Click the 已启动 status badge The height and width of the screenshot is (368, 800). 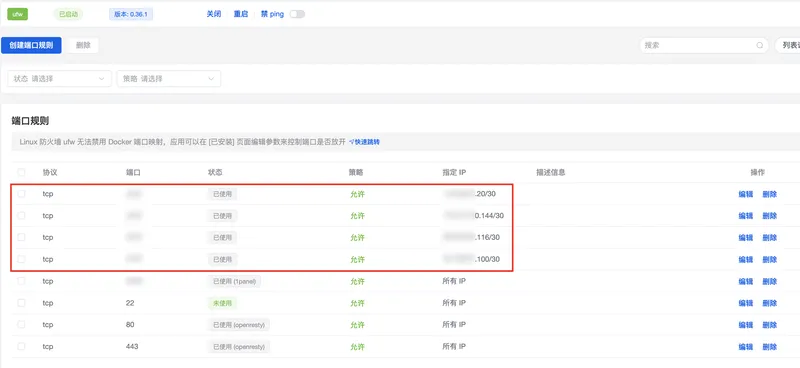pyautogui.click(x=68, y=14)
